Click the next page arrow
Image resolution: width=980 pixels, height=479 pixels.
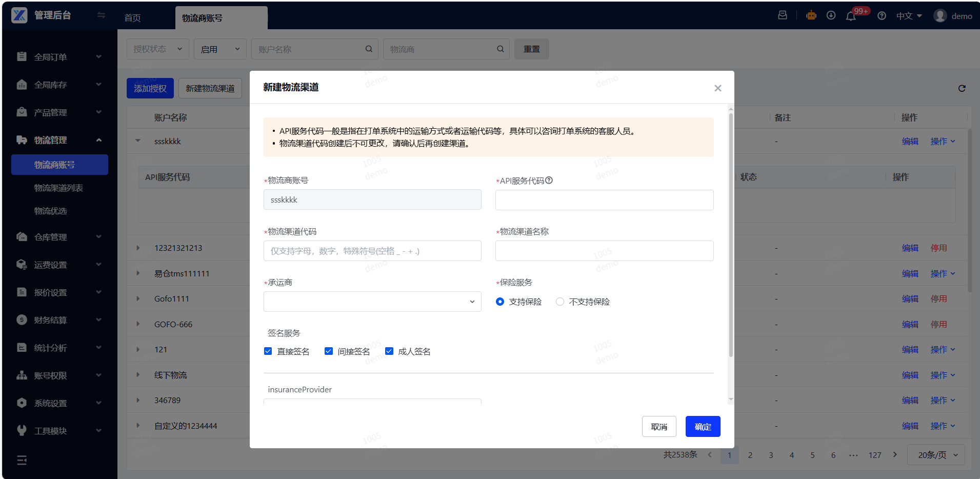(x=895, y=454)
